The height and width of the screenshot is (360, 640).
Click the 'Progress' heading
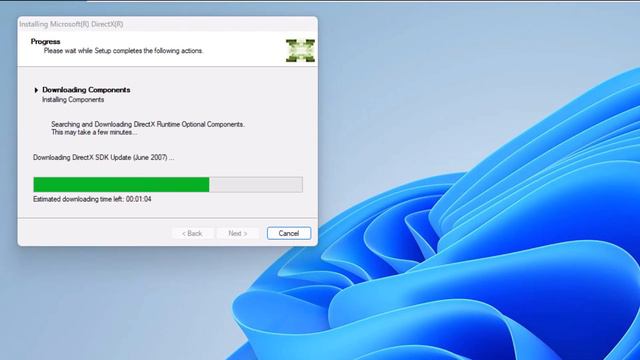[45, 42]
